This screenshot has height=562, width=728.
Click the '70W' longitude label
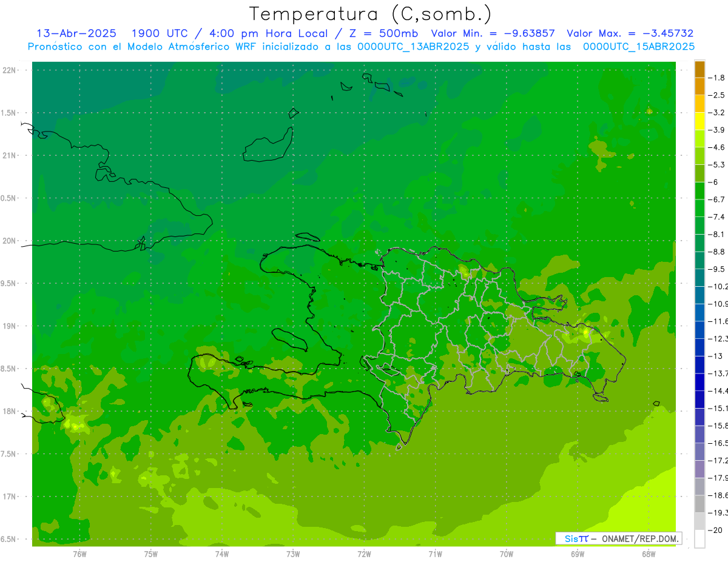(x=507, y=554)
